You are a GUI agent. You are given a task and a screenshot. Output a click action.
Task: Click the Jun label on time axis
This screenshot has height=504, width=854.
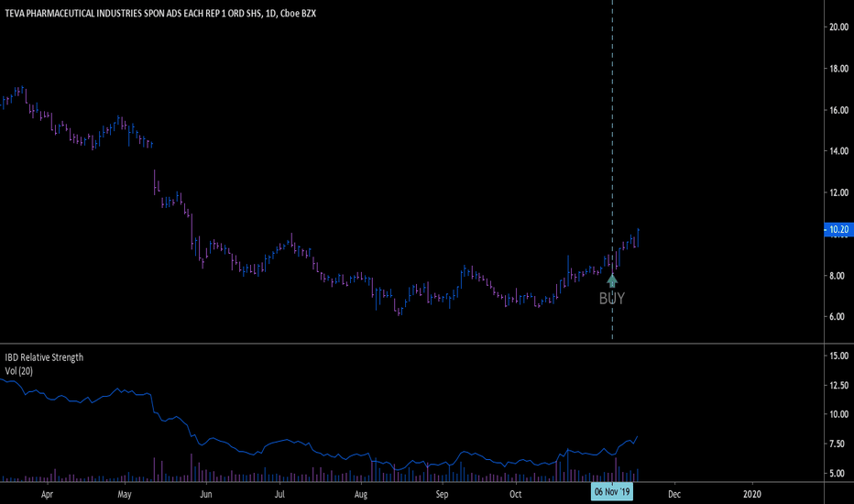click(x=206, y=494)
